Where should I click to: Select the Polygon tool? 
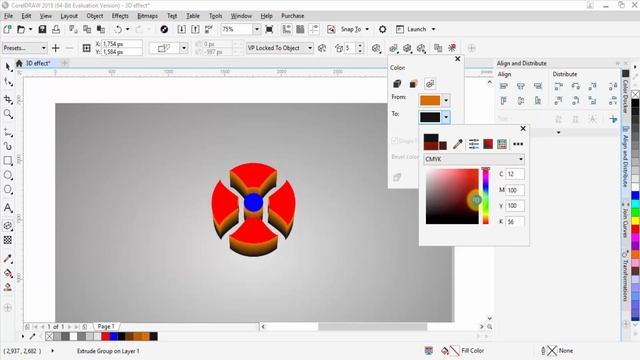8,190
